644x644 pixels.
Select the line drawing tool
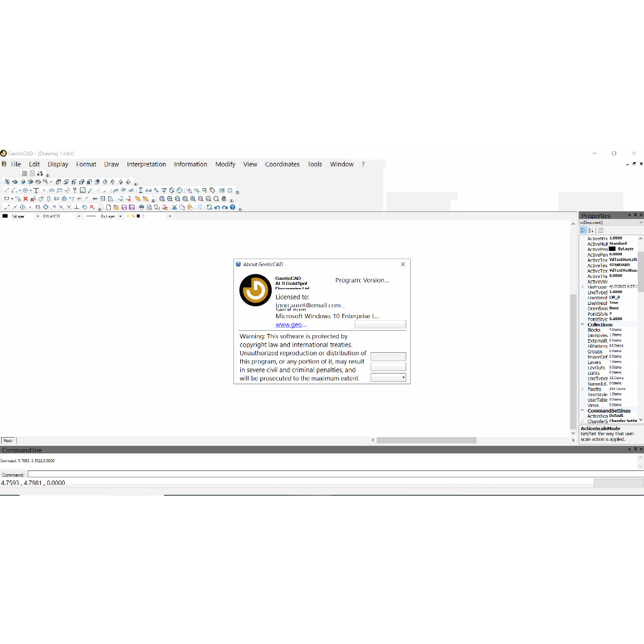[x=6, y=190]
